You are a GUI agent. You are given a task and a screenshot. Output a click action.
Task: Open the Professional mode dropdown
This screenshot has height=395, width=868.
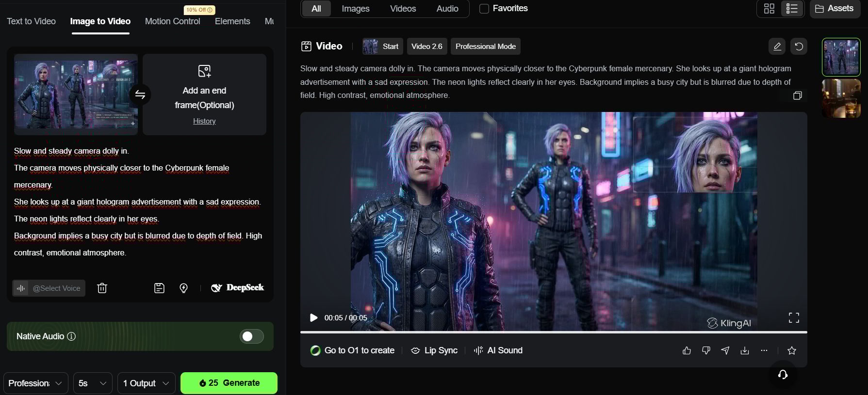[35, 383]
